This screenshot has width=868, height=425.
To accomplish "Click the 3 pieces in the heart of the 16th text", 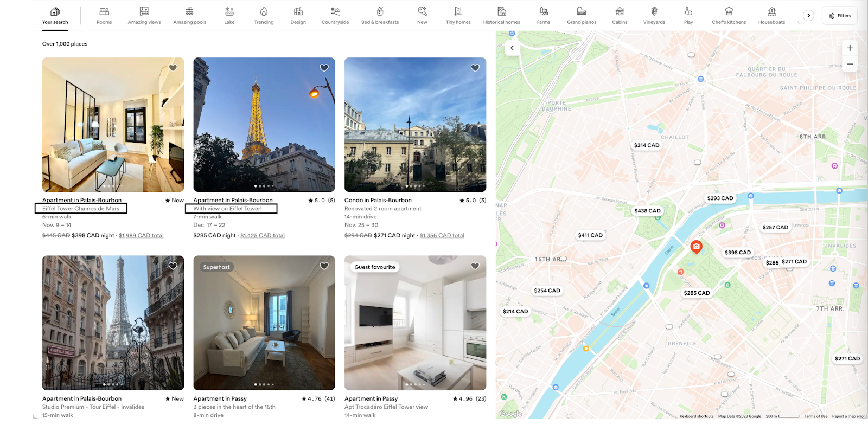I will [234, 407].
